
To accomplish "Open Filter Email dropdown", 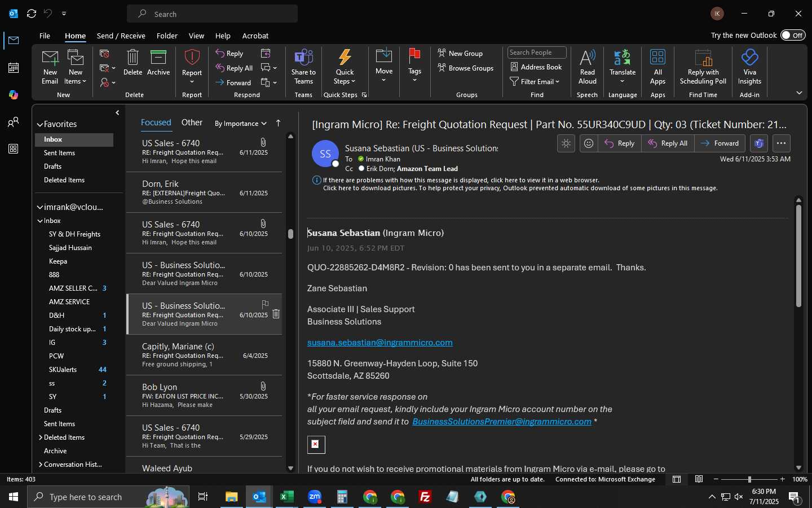I will point(535,82).
